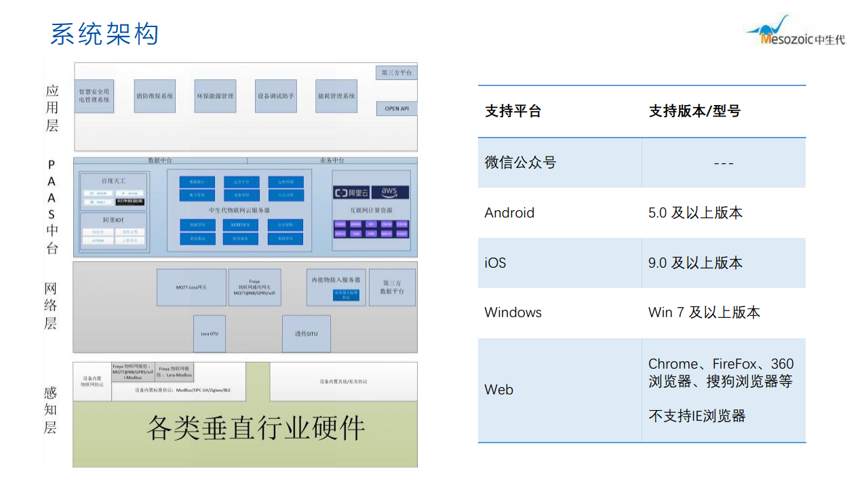Click the 设备内置物联网协议 box

pyautogui.click(x=92, y=382)
